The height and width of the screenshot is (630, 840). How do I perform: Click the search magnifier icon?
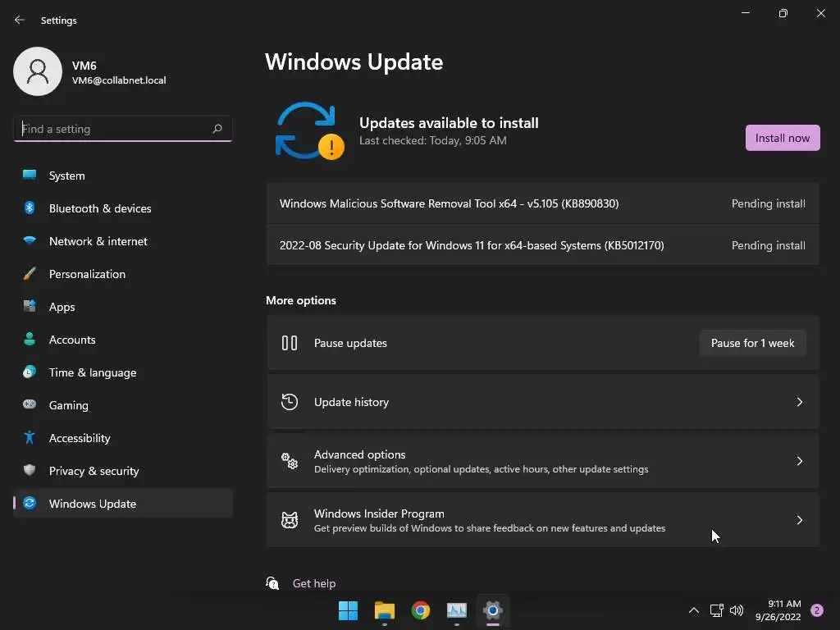pyautogui.click(x=217, y=129)
